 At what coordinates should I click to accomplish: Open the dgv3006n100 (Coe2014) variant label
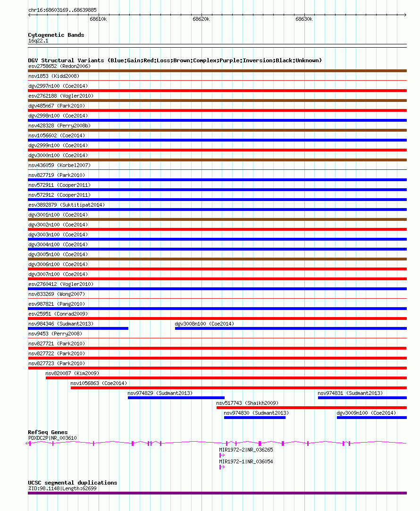tap(58, 264)
